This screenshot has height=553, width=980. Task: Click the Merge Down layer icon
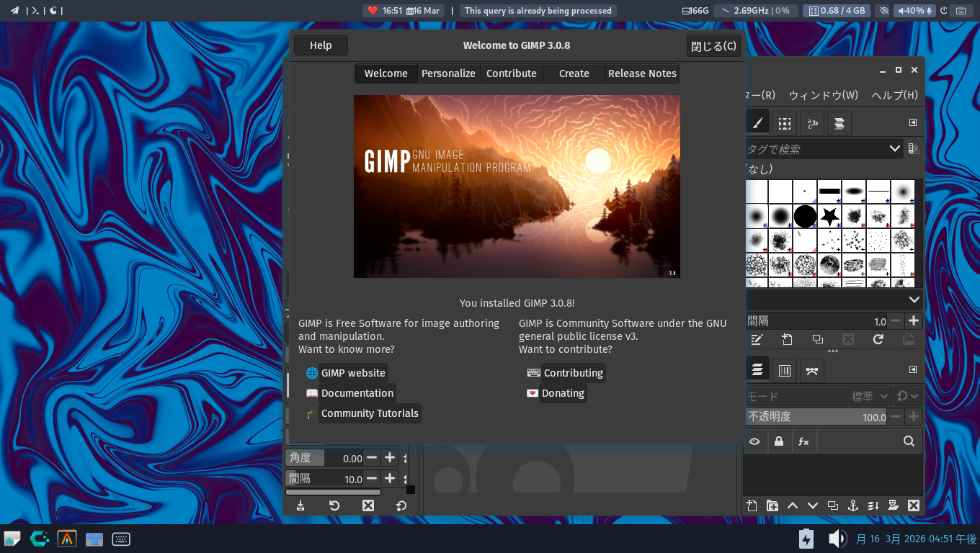873,505
